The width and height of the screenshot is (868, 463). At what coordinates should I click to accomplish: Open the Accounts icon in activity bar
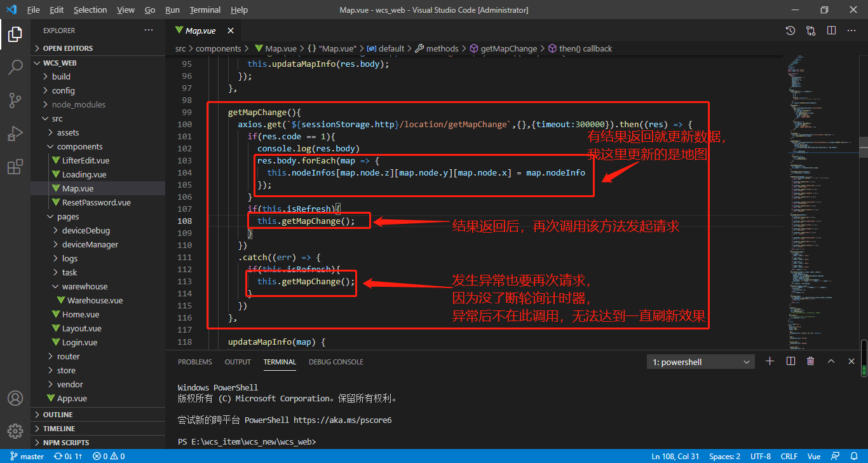coord(15,398)
